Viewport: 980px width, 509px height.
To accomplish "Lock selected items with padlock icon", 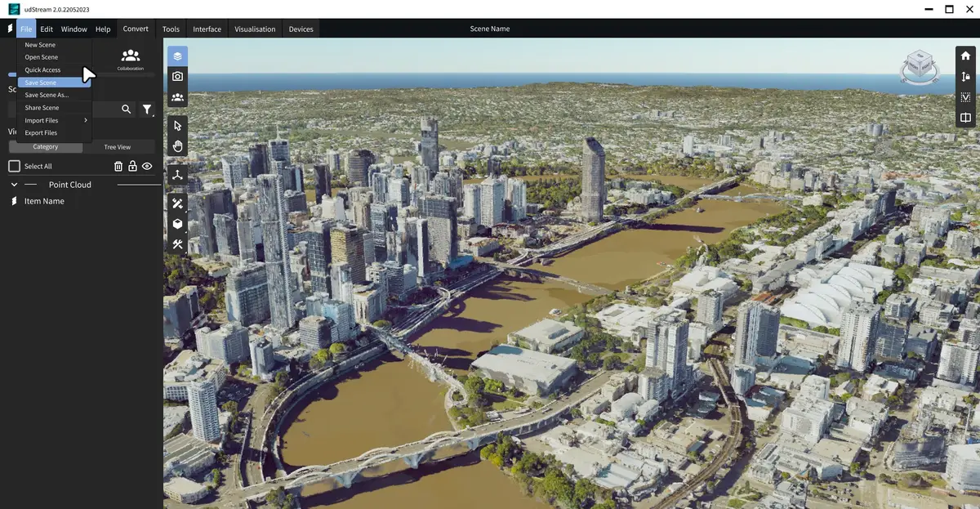I will (x=132, y=167).
